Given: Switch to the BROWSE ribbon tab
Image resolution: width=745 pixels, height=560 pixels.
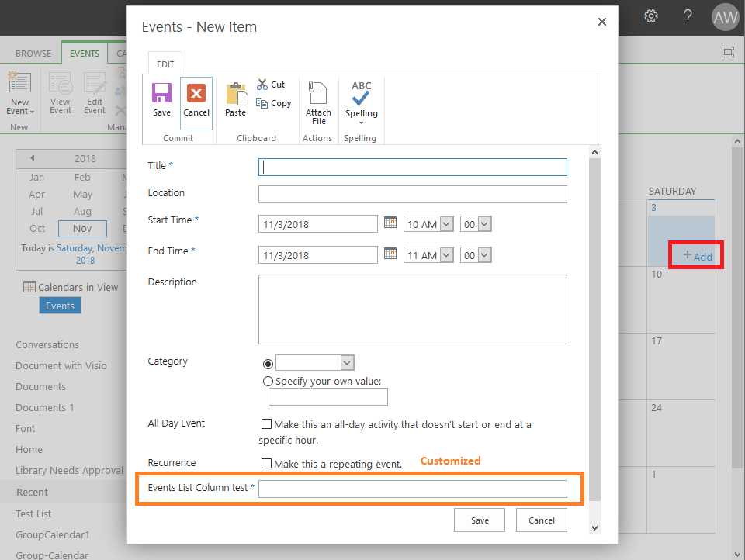Looking at the screenshot, I should 33,54.
